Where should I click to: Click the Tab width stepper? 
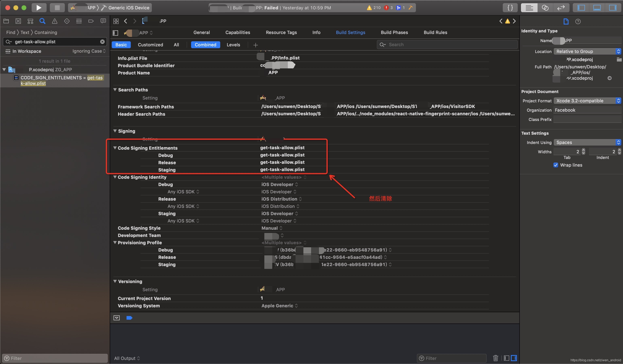(584, 151)
